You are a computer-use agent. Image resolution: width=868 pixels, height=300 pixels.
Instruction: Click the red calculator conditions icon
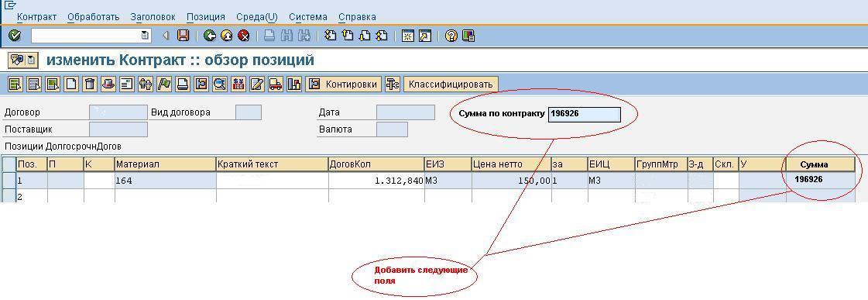[x=238, y=84]
